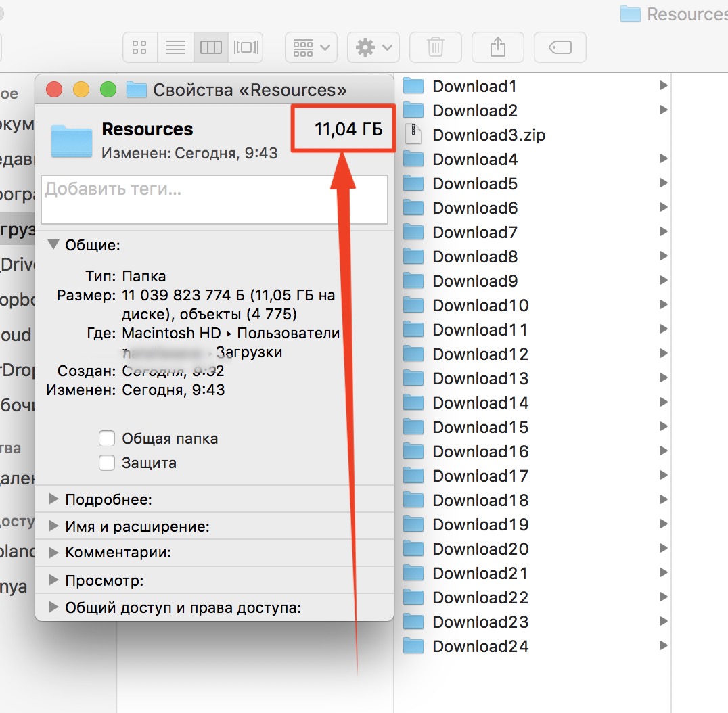Image resolution: width=728 pixels, height=713 pixels.
Task: Select the Download4 folder
Action: (x=534, y=159)
